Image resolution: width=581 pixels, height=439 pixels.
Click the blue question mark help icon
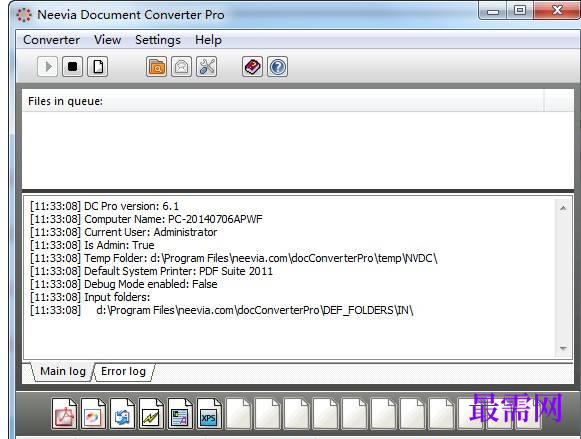click(x=278, y=67)
